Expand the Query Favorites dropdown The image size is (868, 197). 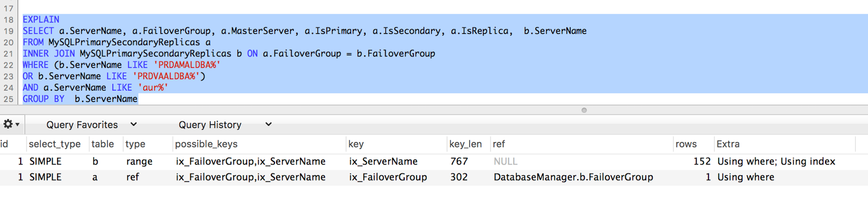(x=91, y=124)
